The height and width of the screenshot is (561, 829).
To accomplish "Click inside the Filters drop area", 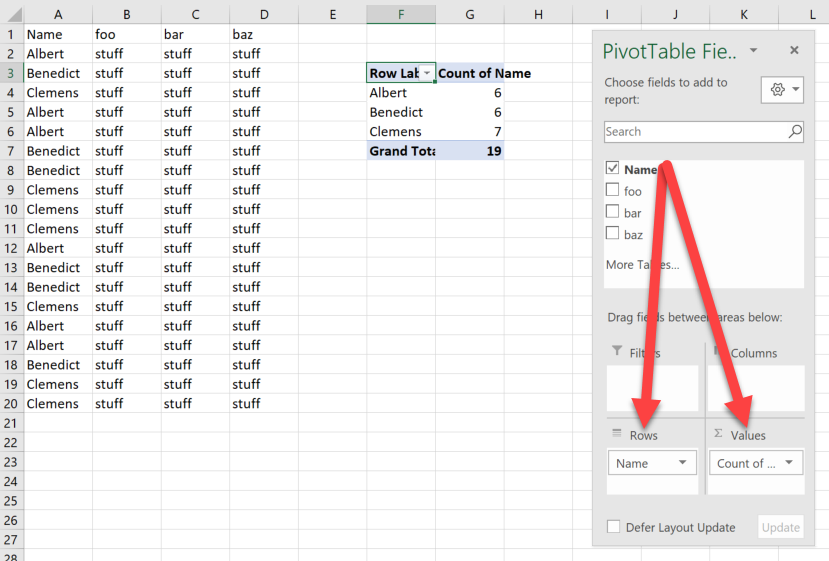I will (652, 388).
